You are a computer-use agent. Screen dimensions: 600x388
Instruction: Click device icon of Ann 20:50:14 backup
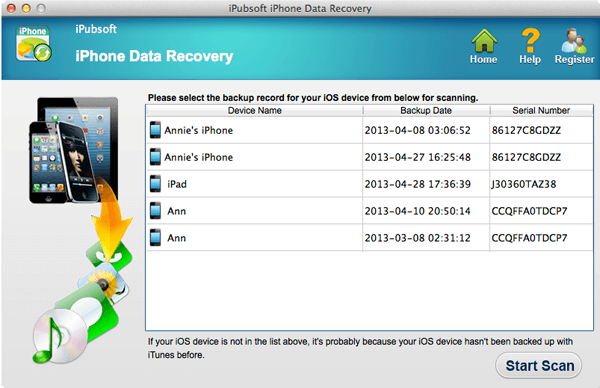pos(155,211)
